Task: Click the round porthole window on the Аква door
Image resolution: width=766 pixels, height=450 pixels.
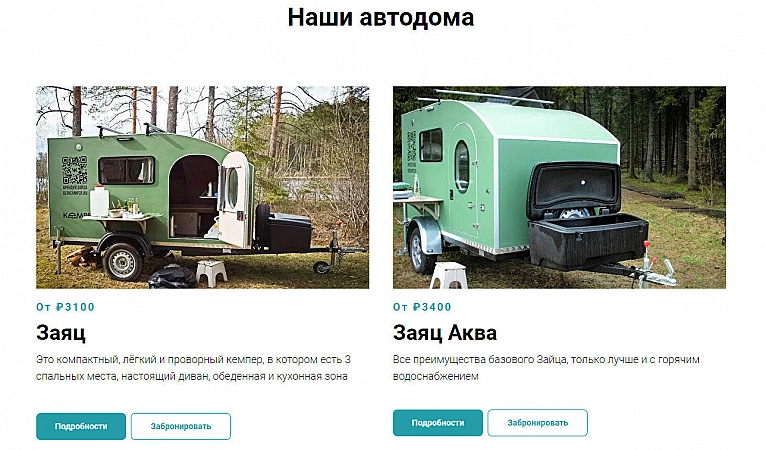Action: coord(462,165)
